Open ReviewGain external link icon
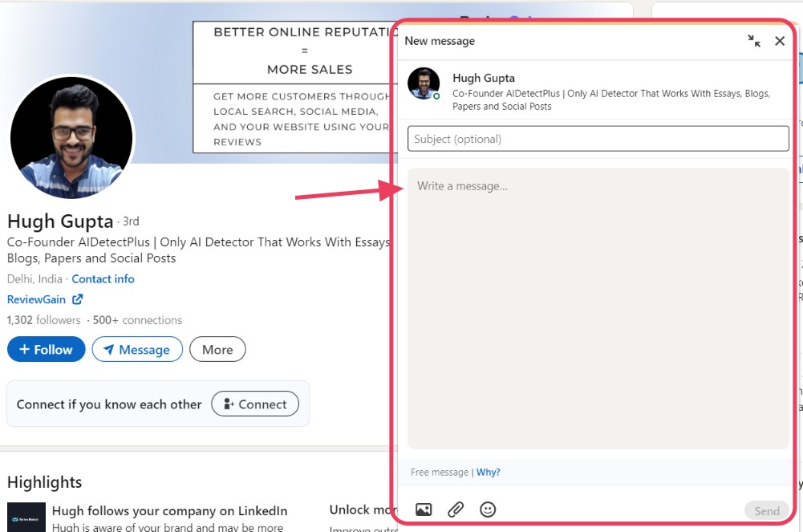The height and width of the screenshot is (532, 803). [x=77, y=299]
